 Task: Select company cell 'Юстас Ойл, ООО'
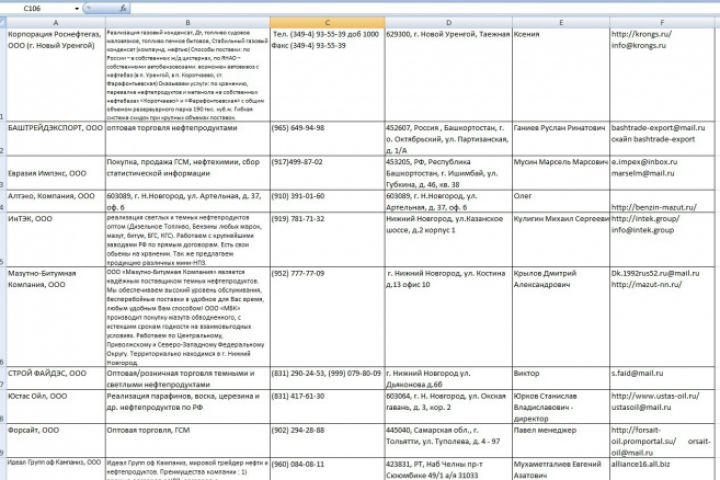[56, 407]
